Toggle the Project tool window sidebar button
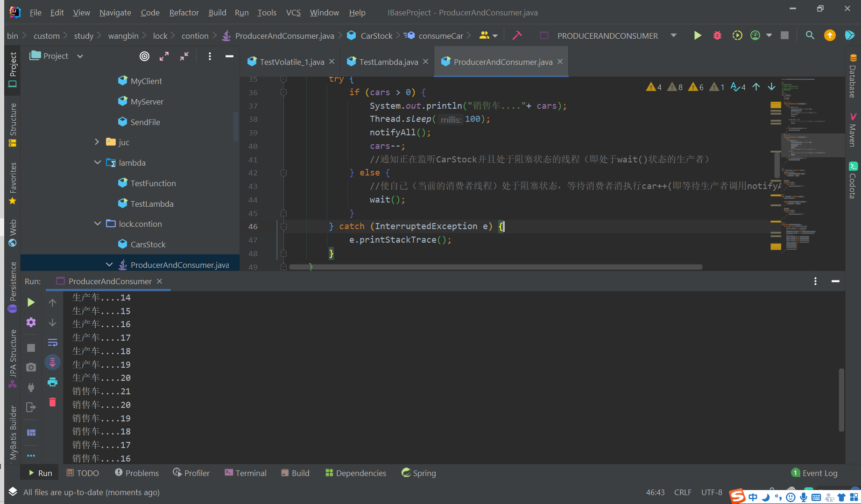This screenshot has height=504, width=861. [x=13, y=70]
